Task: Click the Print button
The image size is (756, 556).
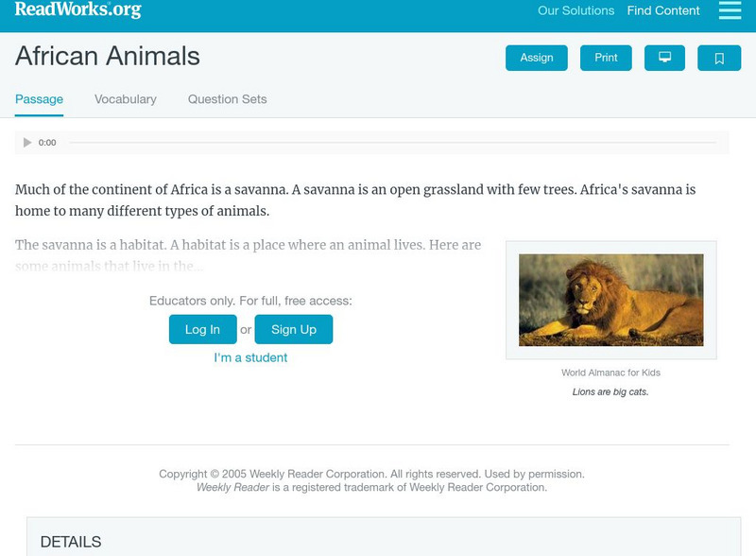Action: (x=606, y=58)
